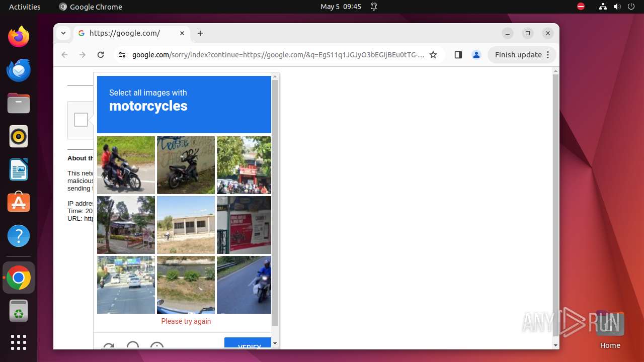The height and width of the screenshot is (362, 644).
Task: Open network status icon in top bar
Action: 603,7
